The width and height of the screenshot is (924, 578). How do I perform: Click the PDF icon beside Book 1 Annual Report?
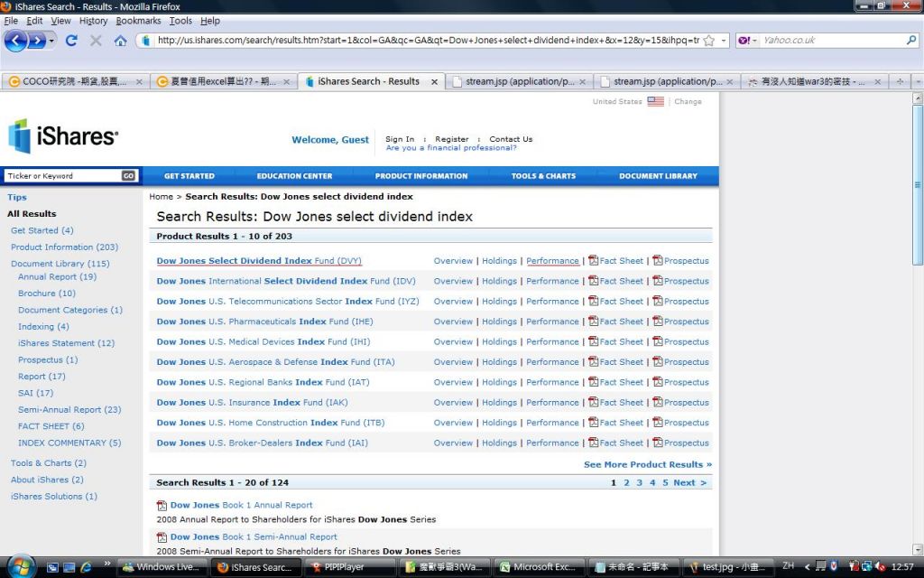tap(162, 506)
